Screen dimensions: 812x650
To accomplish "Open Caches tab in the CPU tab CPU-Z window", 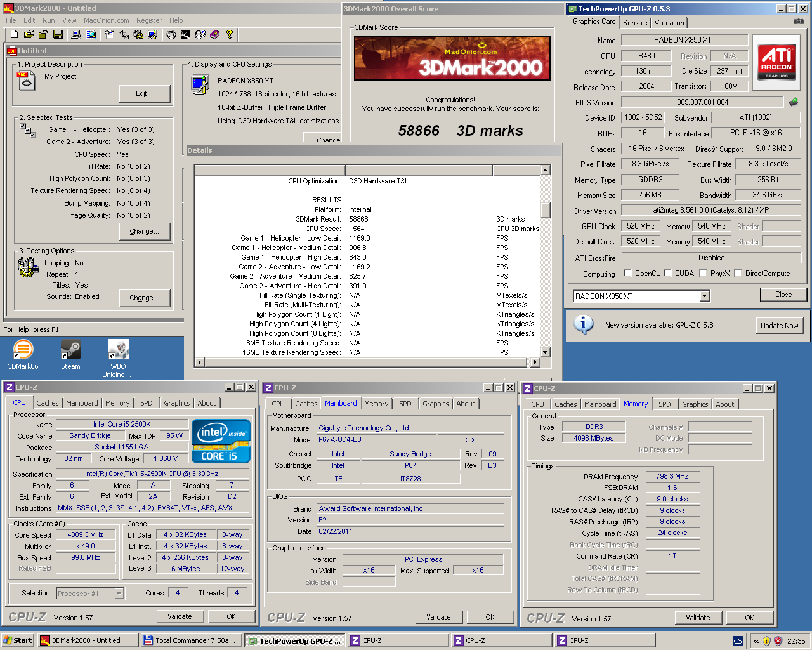I will tap(48, 403).
